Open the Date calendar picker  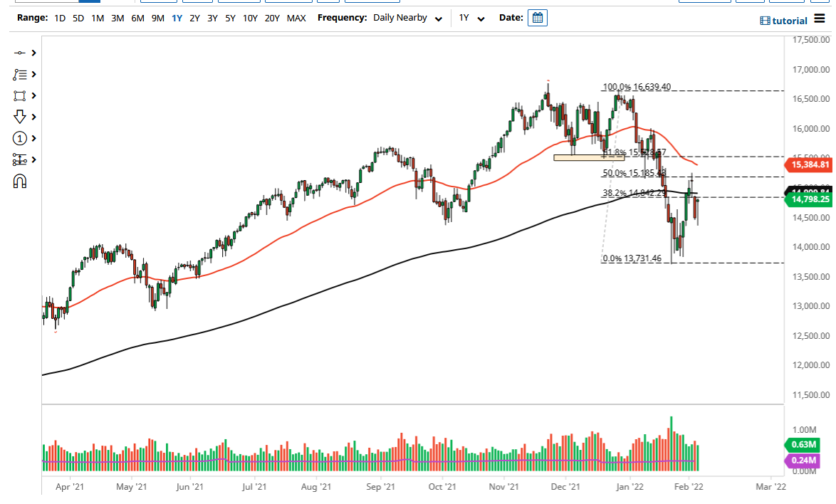click(537, 18)
